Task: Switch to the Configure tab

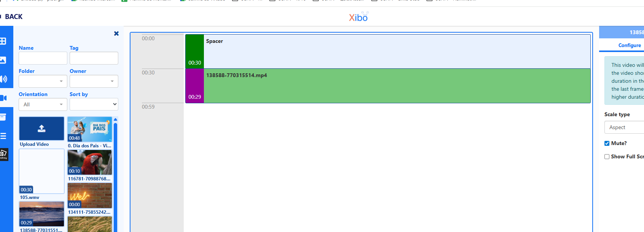Action: (x=629, y=45)
